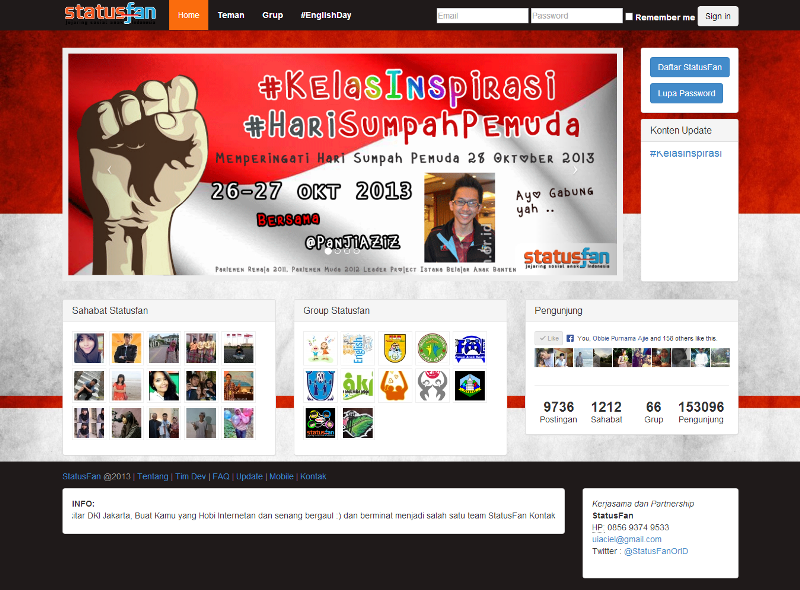Toggle the Remember me checkbox
The image size is (800, 590).
[x=629, y=16]
